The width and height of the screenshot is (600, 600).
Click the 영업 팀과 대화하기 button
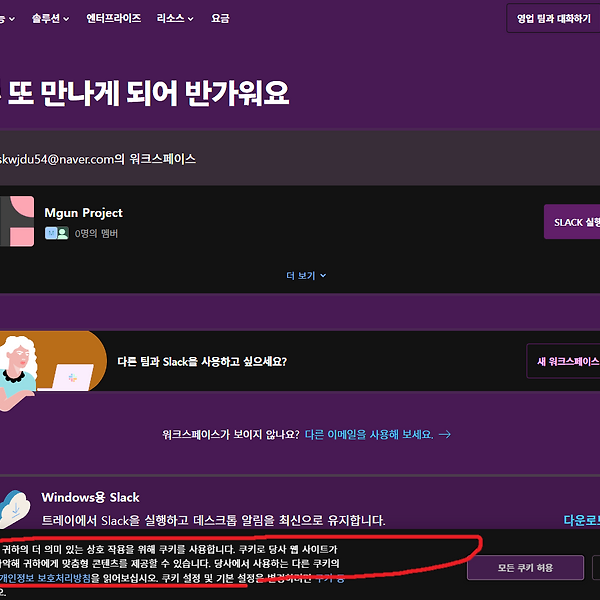tap(553, 18)
